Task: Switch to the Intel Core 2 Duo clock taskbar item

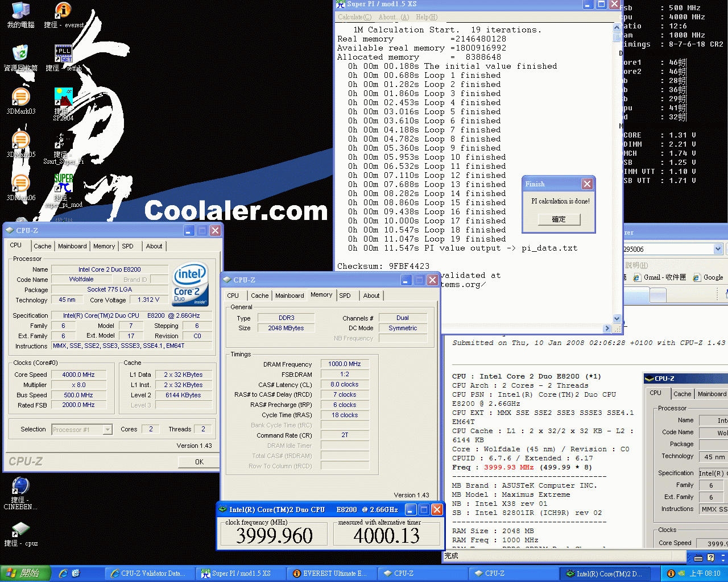Action: 605,573
